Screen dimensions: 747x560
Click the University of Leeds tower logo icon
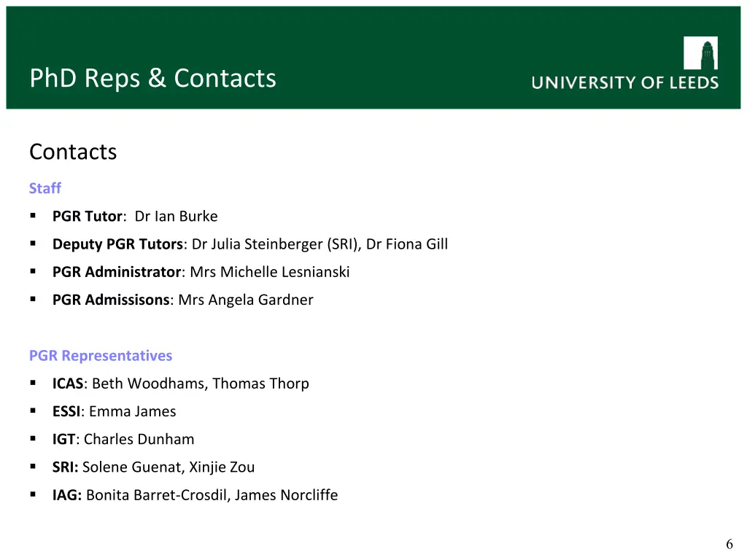(x=700, y=52)
